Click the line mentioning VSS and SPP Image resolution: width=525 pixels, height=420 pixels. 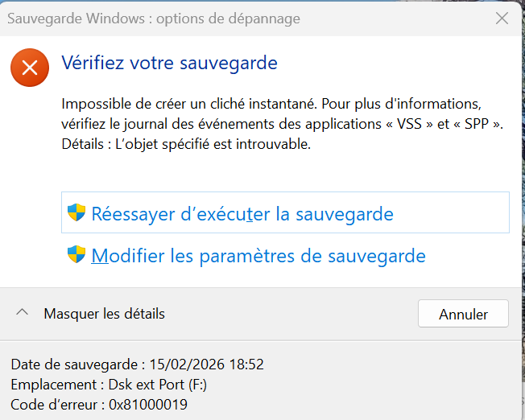coord(282,125)
